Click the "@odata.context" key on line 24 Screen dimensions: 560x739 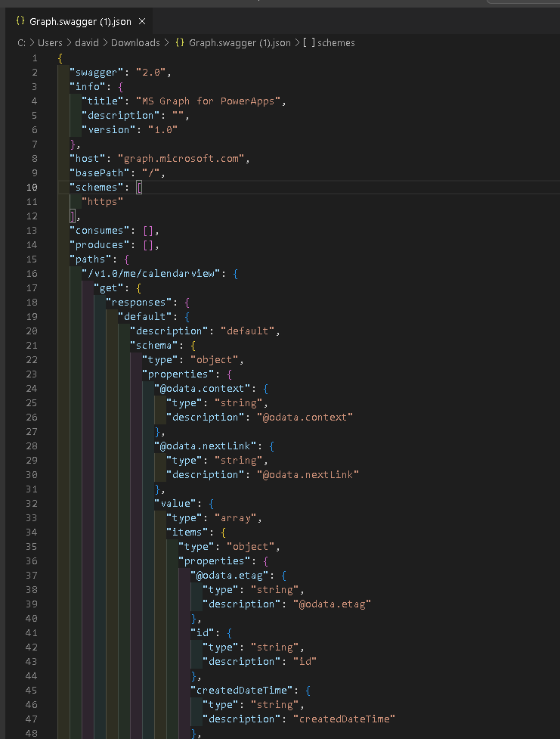[x=202, y=389]
